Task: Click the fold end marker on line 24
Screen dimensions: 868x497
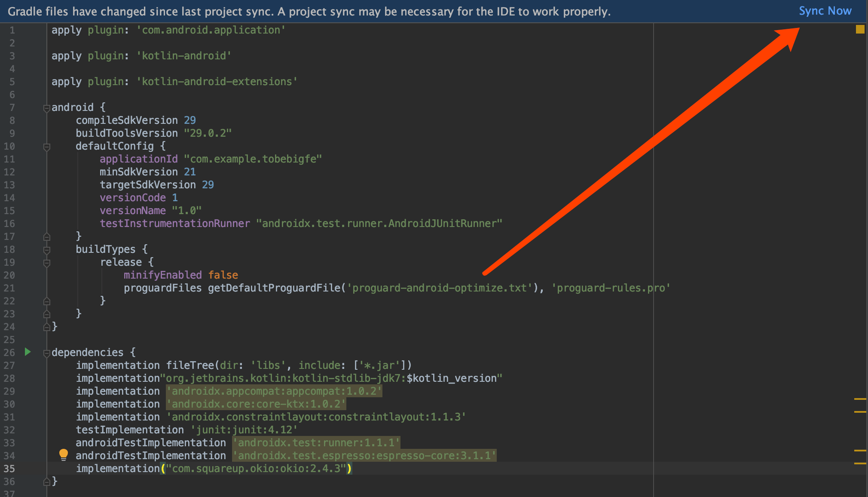Action: [47, 327]
